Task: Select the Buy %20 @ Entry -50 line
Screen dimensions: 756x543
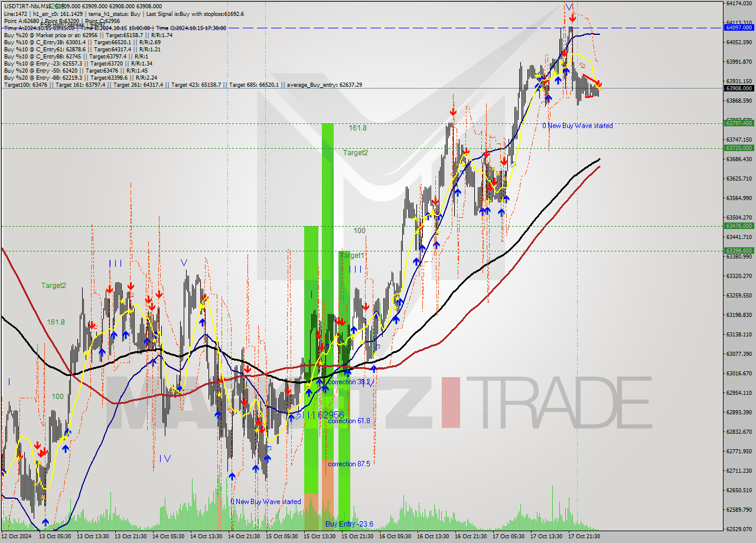Action: pyautogui.click(x=76, y=70)
